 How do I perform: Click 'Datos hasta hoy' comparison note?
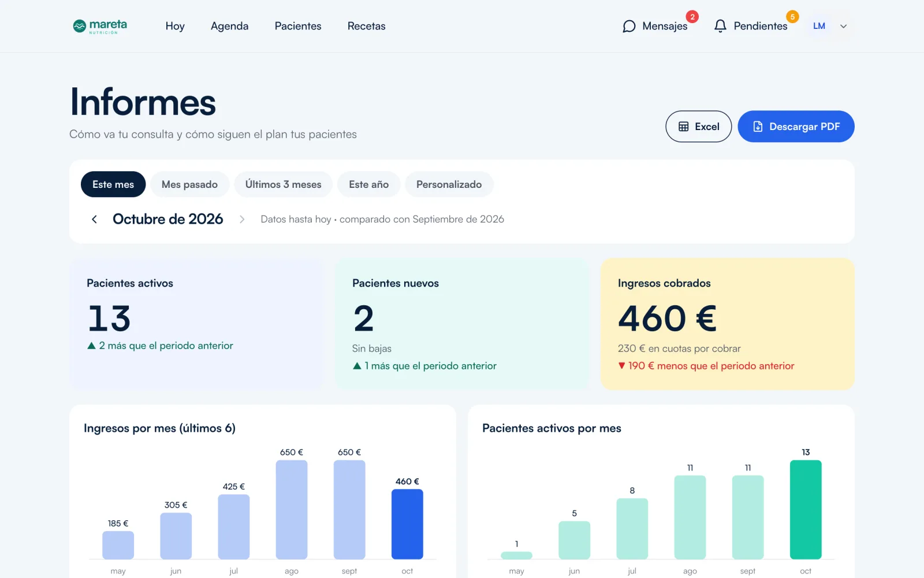pos(382,219)
